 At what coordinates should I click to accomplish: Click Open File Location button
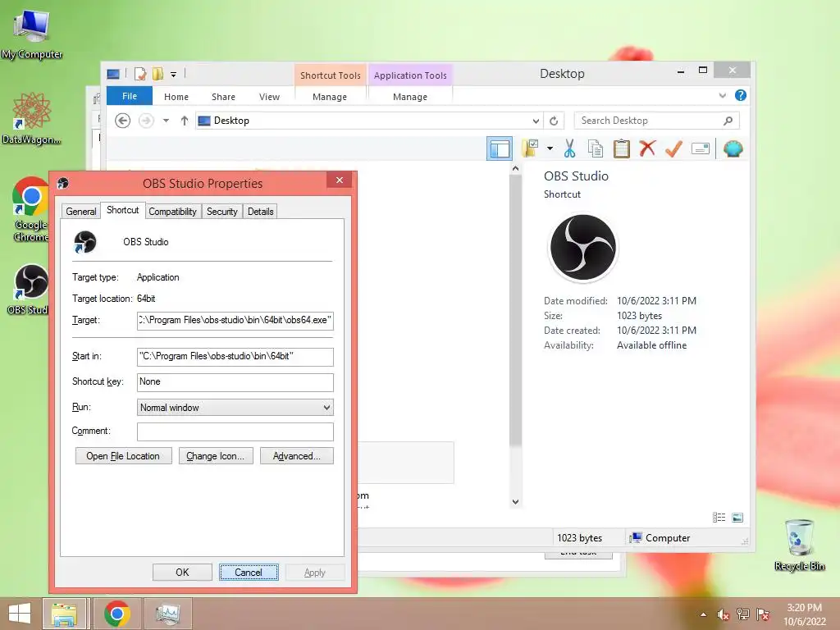pos(123,456)
